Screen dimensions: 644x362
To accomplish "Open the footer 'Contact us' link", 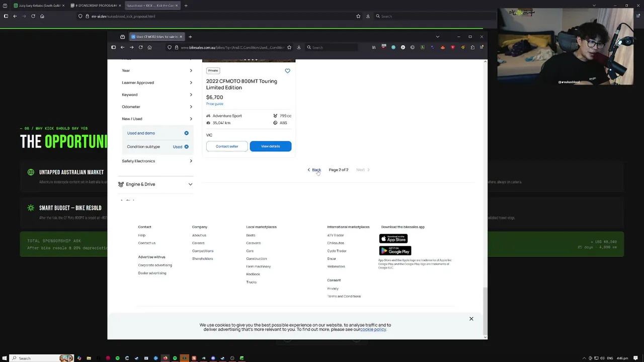I will click(147, 243).
